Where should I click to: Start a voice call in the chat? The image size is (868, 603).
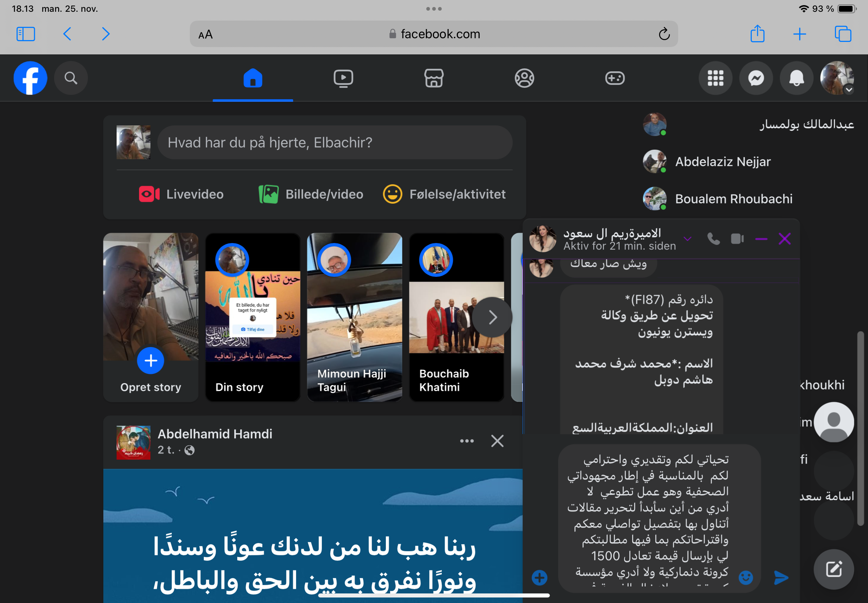(x=714, y=239)
